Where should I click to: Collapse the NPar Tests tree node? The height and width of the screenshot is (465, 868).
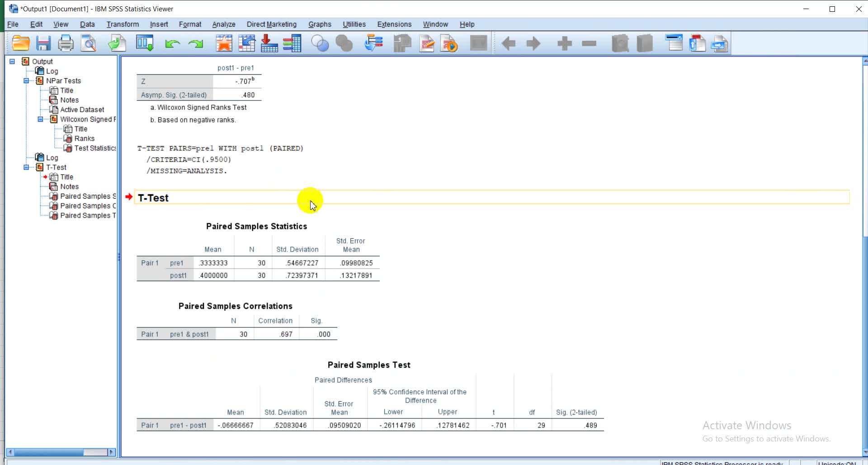click(x=26, y=81)
